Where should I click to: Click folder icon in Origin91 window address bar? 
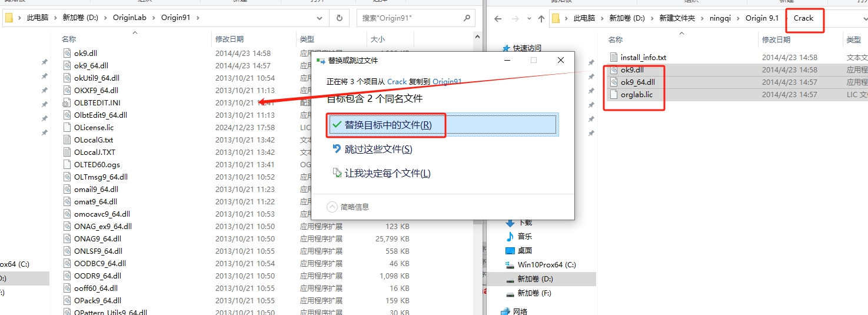click(9, 18)
